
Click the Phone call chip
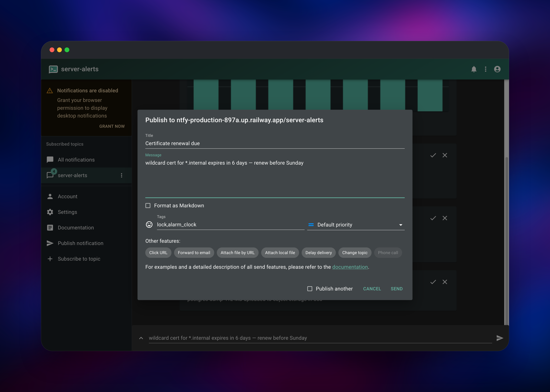[x=388, y=253]
